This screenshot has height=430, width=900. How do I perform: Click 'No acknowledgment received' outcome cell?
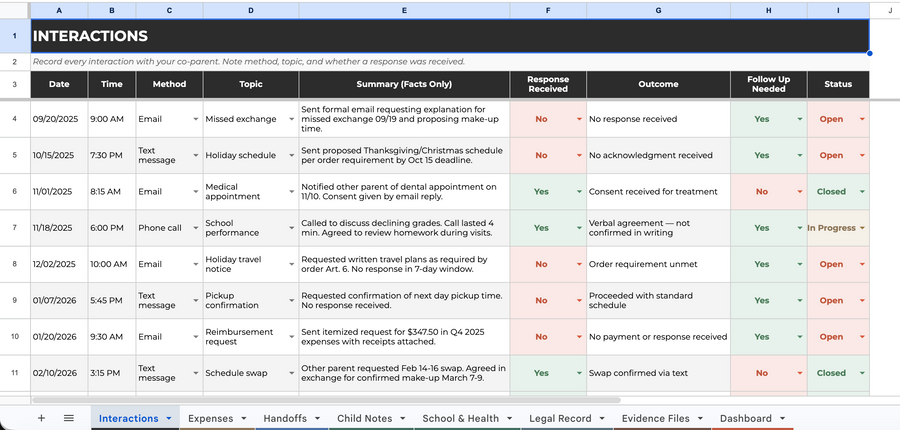(x=658, y=156)
